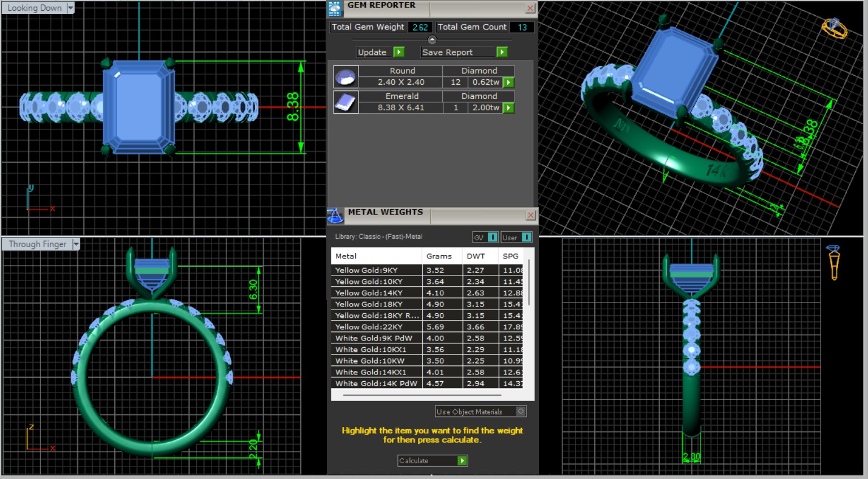Sort the table by the Grams column header
The image size is (868, 479).
click(x=439, y=256)
